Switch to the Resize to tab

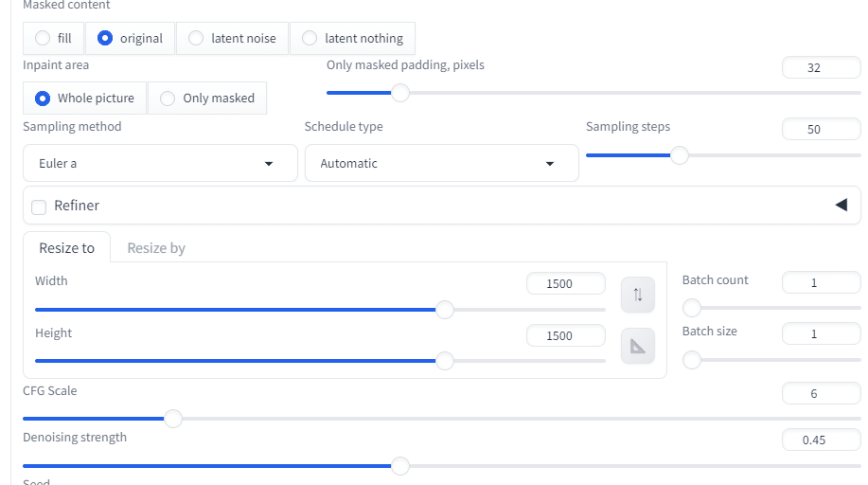point(66,248)
